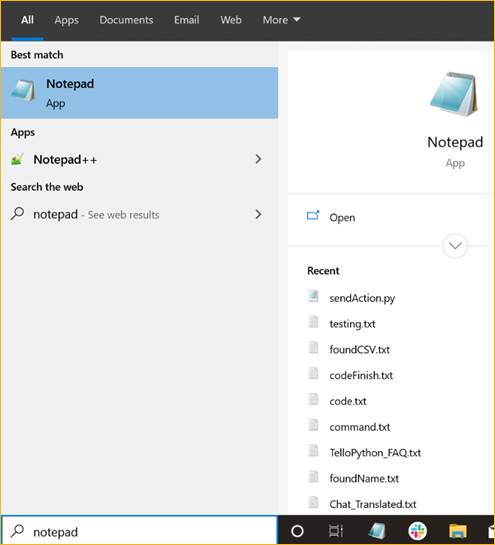The image size is (495, 545).
Task: Select Notepad best match result
Action: (x=139, y=93)
